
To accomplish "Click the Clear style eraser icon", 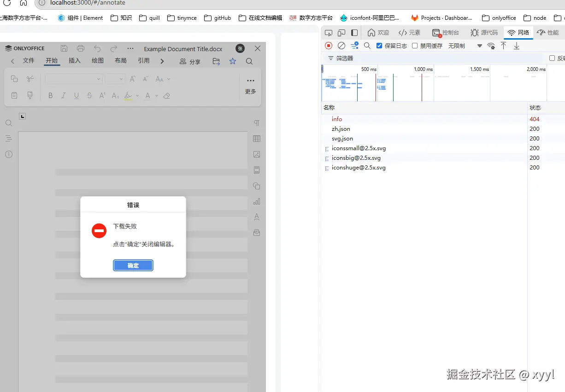I will (x=167, y=96).
